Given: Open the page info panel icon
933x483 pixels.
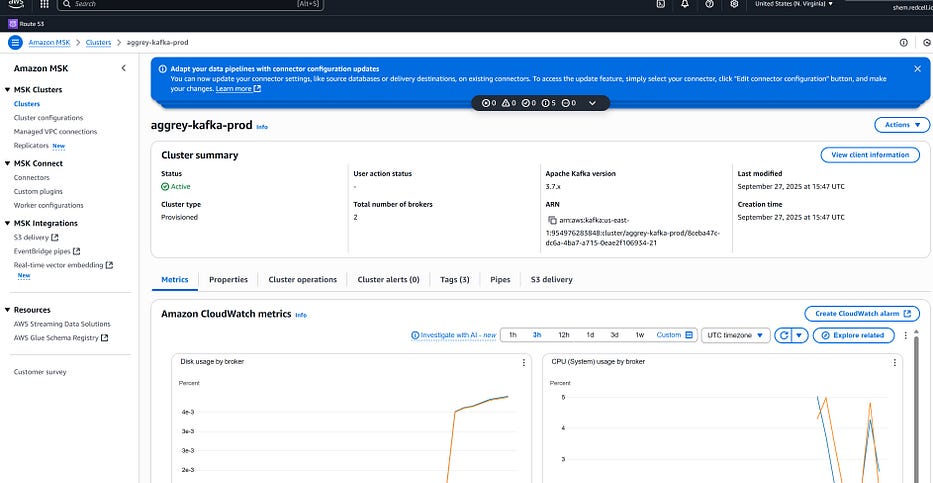Looking at the screenshot, I should pos(904,42).
